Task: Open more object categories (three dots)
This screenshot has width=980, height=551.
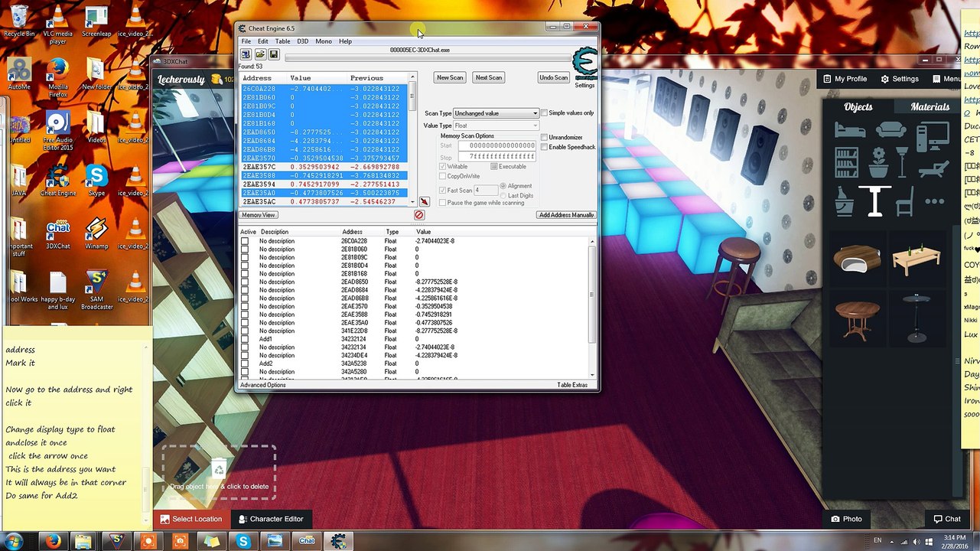Action: click(934, 202)
